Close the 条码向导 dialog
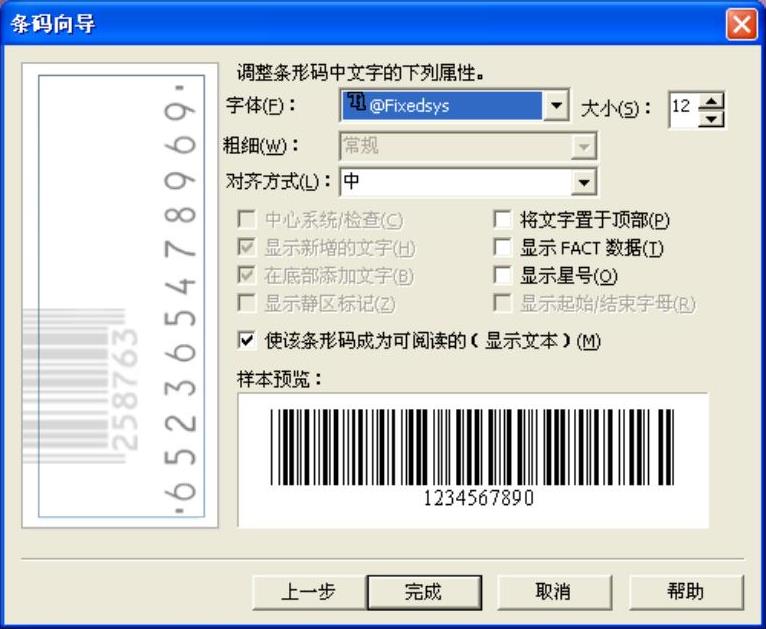Image resolution: width=766 pixels, height=629 pixels. point(741,23)
